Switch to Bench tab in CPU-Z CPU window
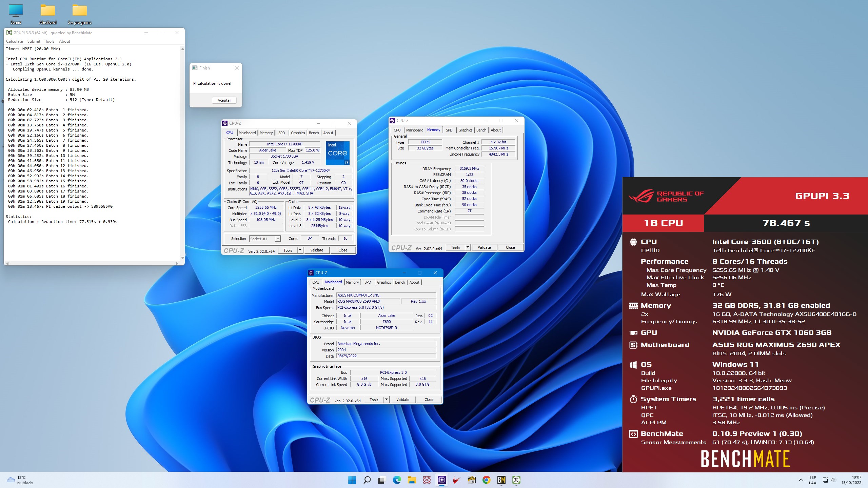This screenshot has height=488, width=868. pos(314,133)
